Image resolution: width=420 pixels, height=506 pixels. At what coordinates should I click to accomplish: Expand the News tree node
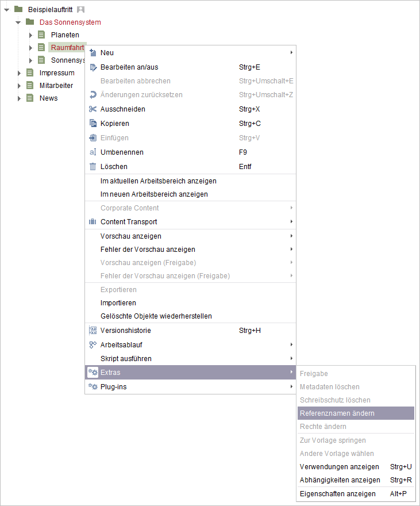click(x=19, y=98)
